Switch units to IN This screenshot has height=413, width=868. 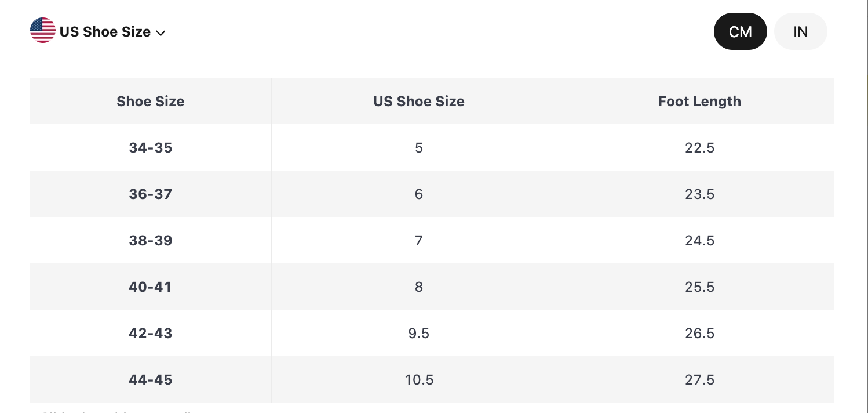coord(800,31)
